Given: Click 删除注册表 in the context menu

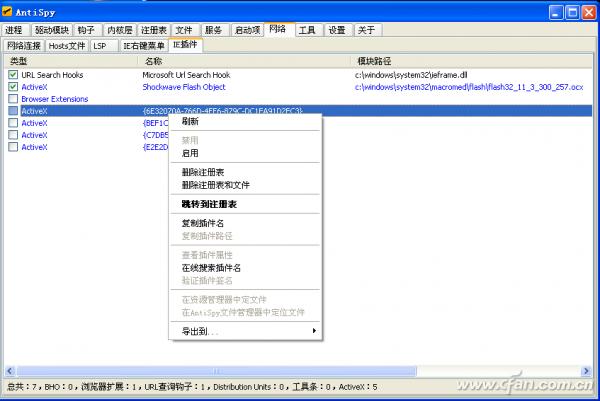Looking at the screenshot, I should [203, 172].
